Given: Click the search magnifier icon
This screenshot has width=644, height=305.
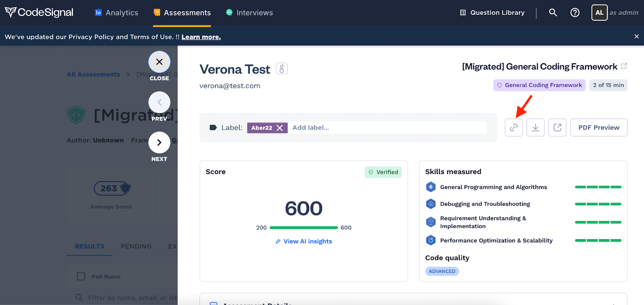Looking at the screenshot, I should click(553, 12).
